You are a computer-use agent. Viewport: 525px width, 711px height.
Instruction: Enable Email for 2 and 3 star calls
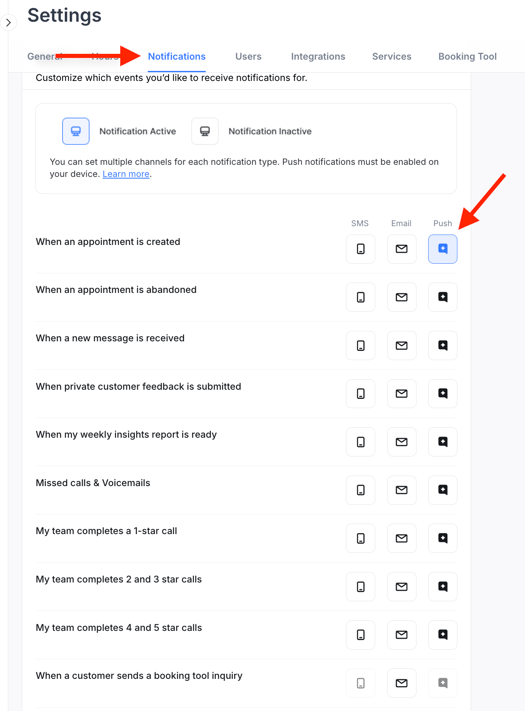402,587
